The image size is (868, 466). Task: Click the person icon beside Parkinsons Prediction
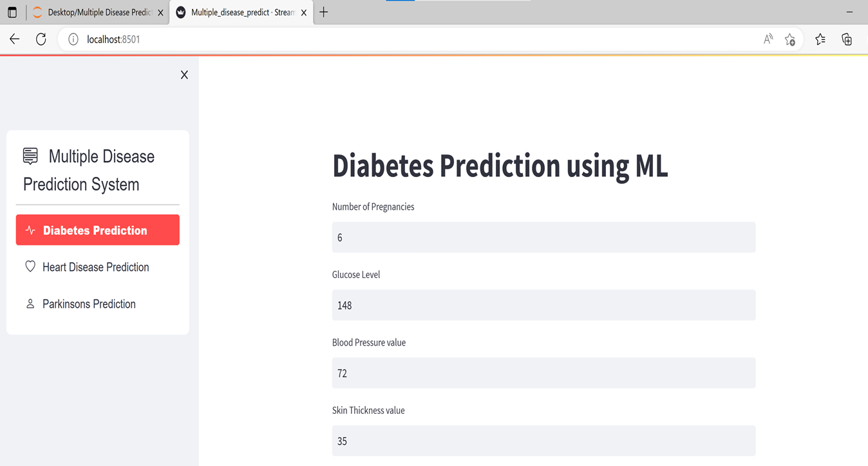point(30,304)
